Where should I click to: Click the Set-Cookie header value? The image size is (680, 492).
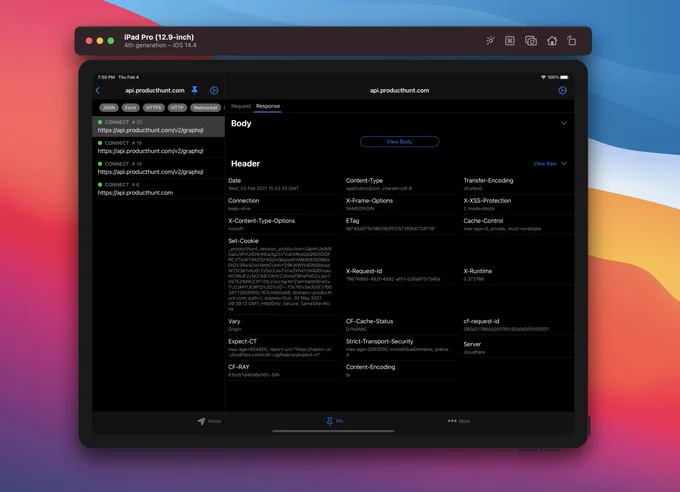tap(280, 279)
